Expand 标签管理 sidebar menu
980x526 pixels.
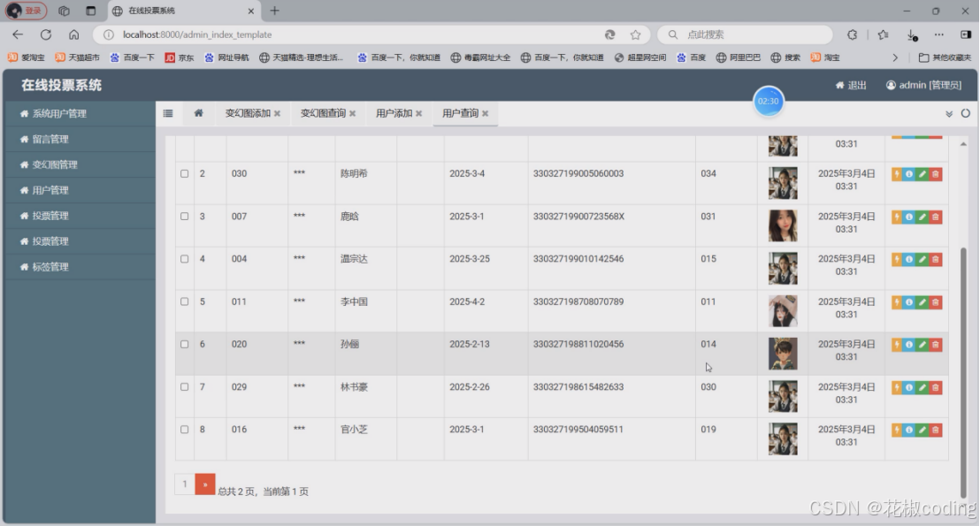[80, 267]
